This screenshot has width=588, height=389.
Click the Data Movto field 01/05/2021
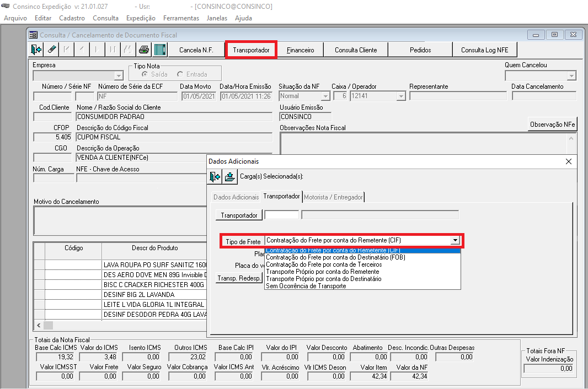199,96
